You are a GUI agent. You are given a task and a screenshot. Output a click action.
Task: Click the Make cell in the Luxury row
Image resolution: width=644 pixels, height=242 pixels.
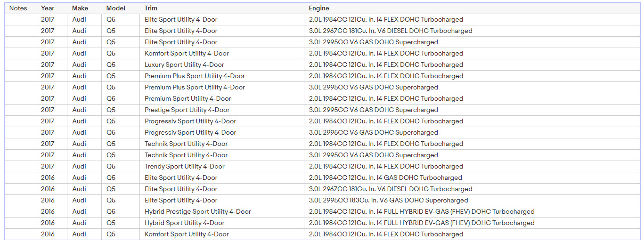[79, 65]
